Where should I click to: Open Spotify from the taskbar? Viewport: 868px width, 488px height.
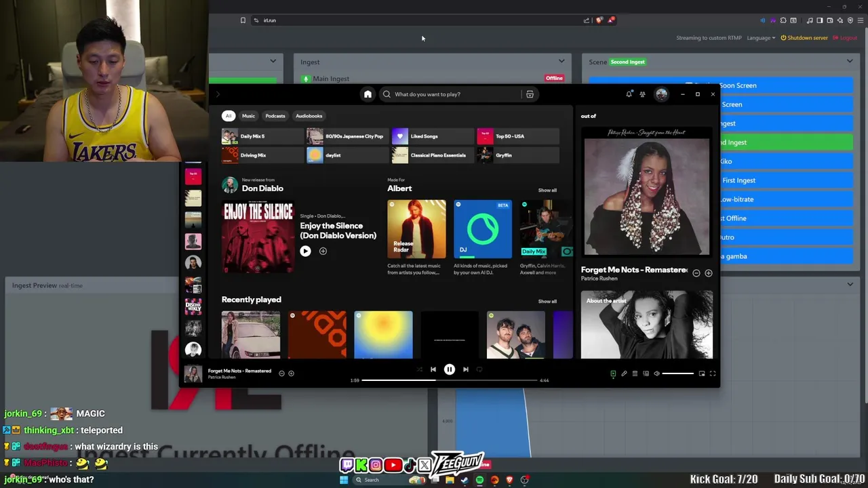pos(479,480)
